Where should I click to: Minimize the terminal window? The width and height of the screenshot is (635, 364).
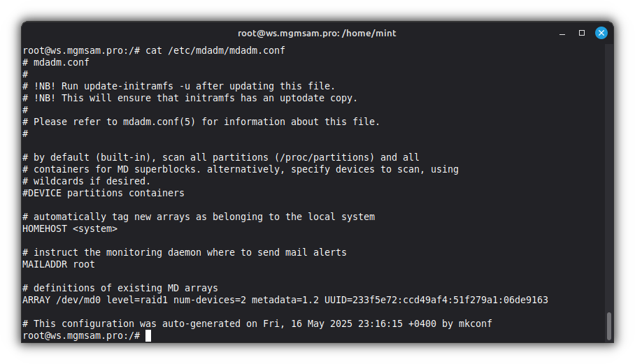click(x=562, y=33)
